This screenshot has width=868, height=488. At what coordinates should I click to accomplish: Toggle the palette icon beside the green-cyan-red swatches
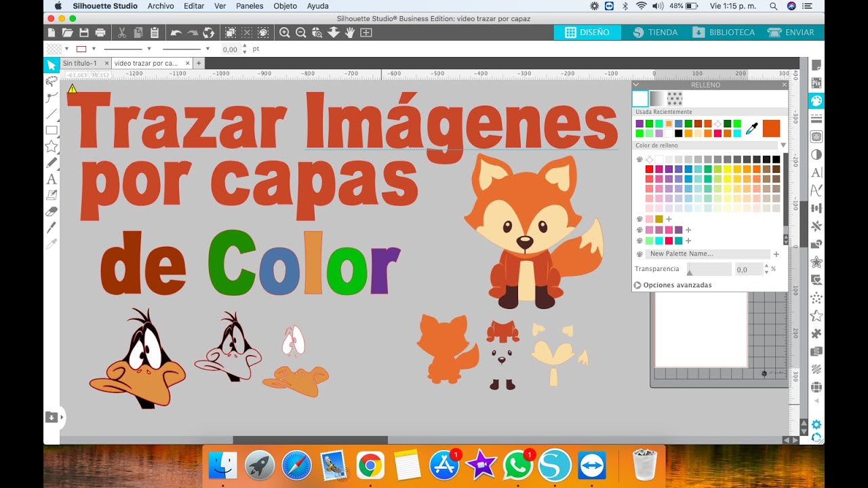[639, 241]
